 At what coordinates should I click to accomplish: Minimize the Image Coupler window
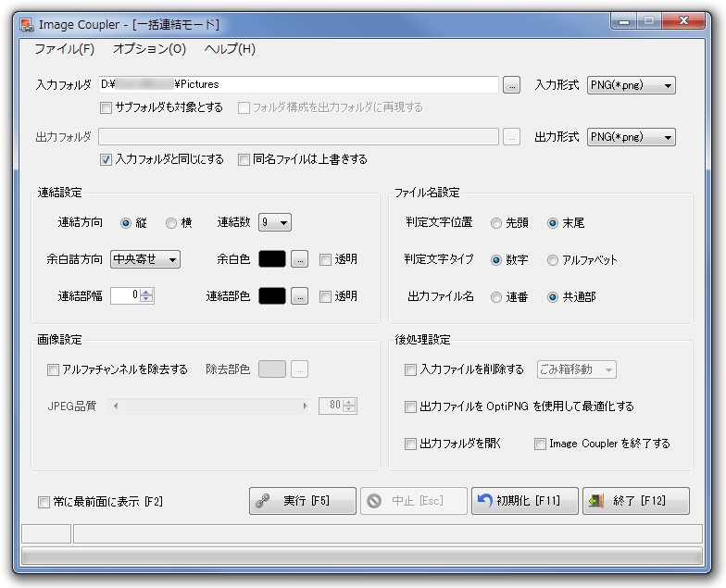tap(624, 21)
